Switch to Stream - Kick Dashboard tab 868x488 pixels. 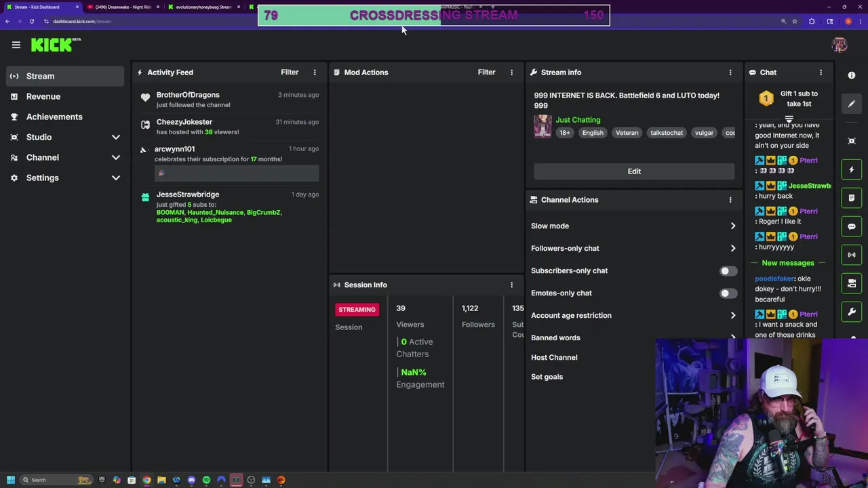click(x=42, y=7)
